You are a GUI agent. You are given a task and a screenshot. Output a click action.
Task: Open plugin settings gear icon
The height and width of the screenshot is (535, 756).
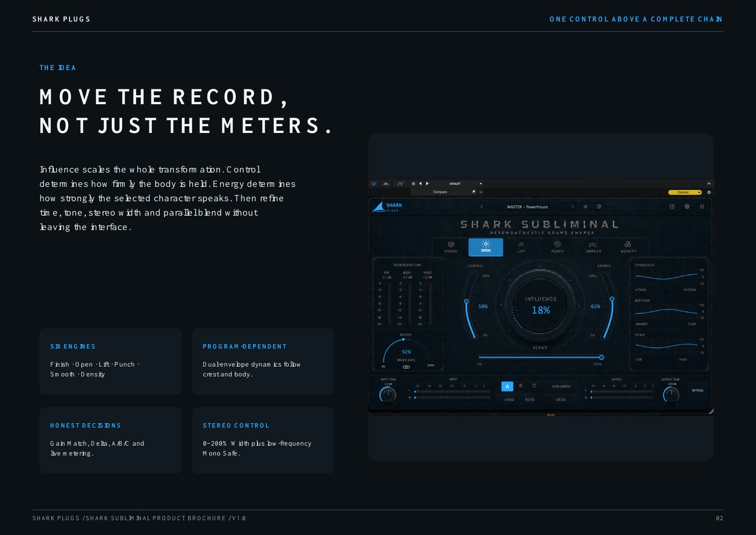687,207
